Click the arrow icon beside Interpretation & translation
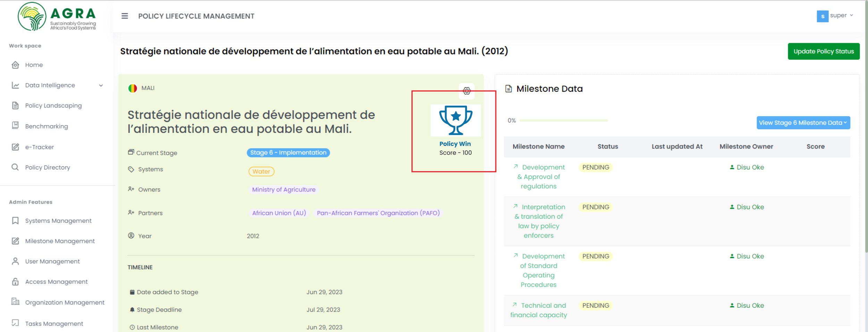 [516, 206]
